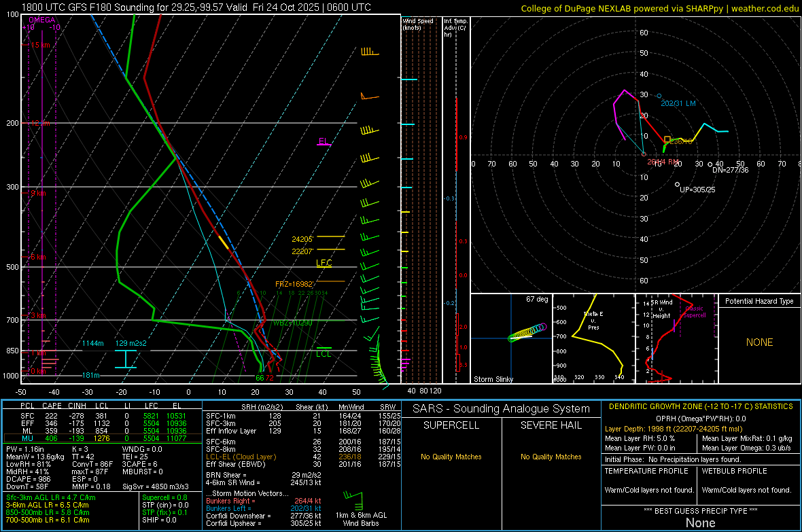Click the Corfidi Upshear = 305/25 kt entry
Image resolution: width=802 pixels, height=532 pixels.
[x=264, y=523]
